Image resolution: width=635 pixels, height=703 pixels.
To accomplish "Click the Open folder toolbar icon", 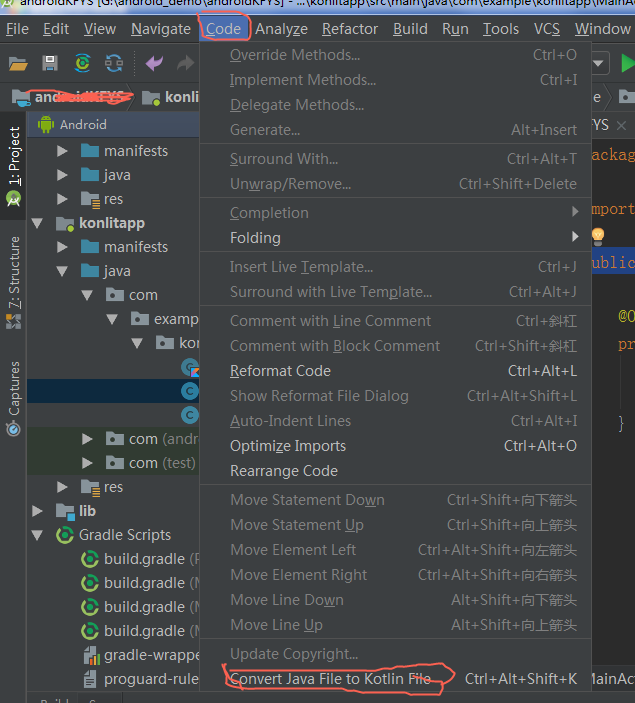I will 18,64.
